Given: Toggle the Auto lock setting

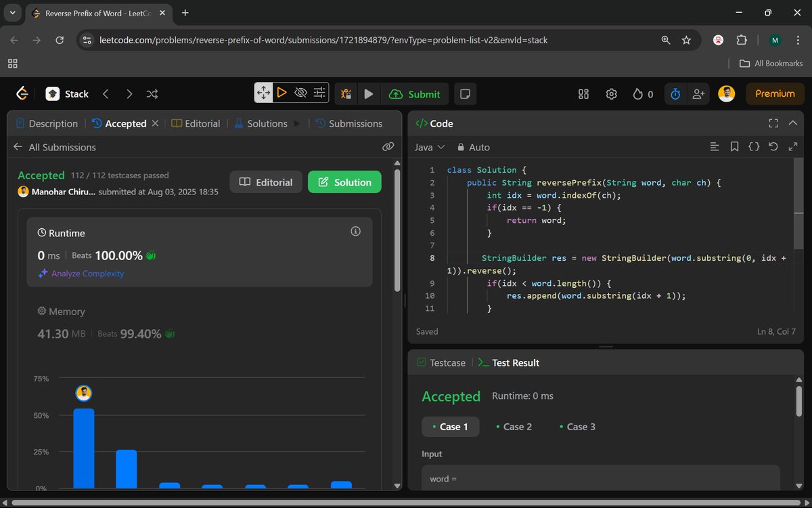Looking at the screenshot, I should (x=474, y=147).
